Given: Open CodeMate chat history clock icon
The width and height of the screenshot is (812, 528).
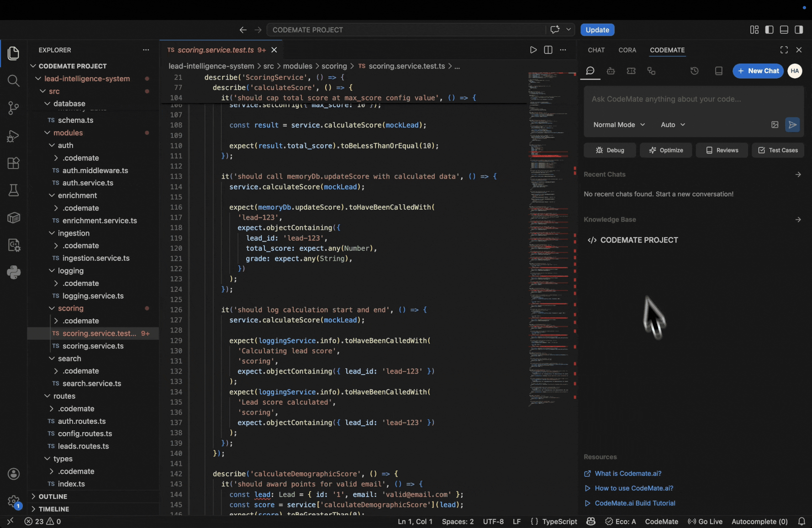Looking at the screenshot, I should tap(694, 71).
